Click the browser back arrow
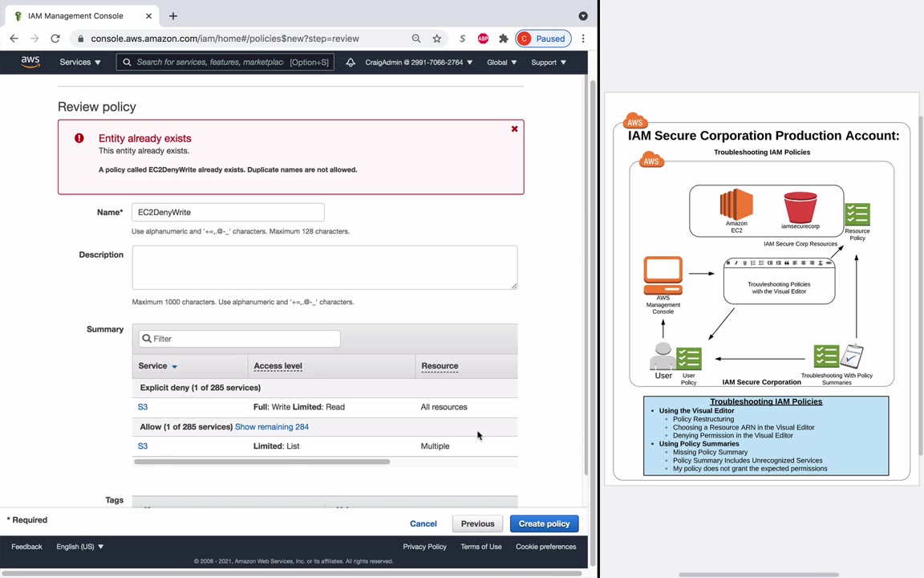Viewport: 924px width, 578px height. (14, 39)
